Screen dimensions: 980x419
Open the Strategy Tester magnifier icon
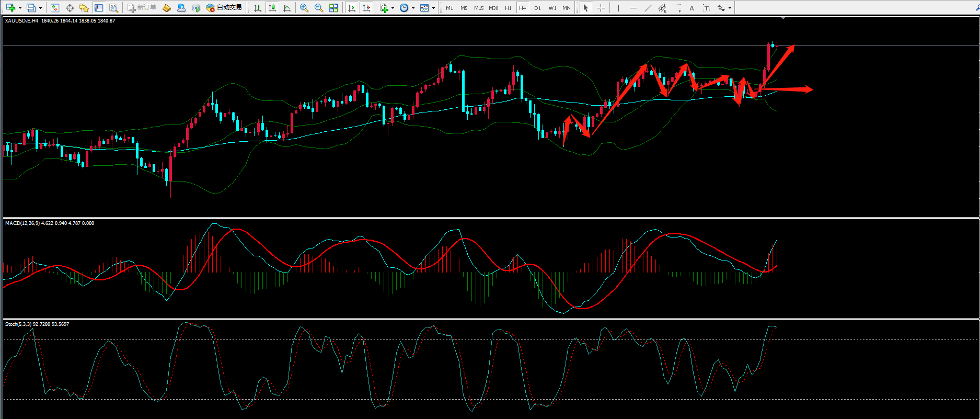pyautogui.click(x=113, y=8)
